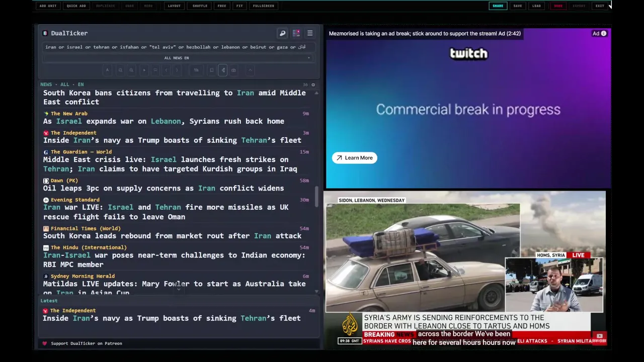
Task: Click the camera snapshot icon in the toolbar
Action: (x=233, y=70)
